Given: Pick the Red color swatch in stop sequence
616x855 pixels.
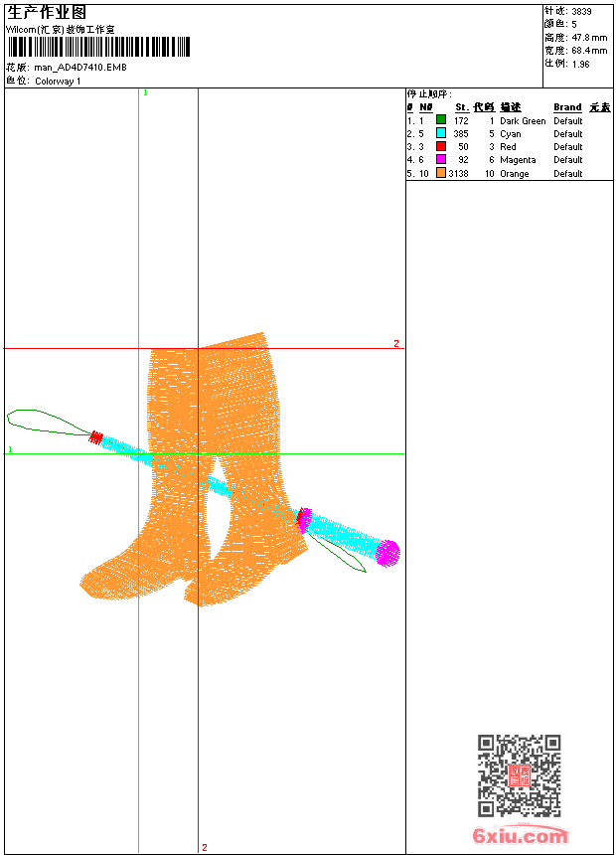Looking at the screenshot, I should pyautogui.click(x=441, y=146).
